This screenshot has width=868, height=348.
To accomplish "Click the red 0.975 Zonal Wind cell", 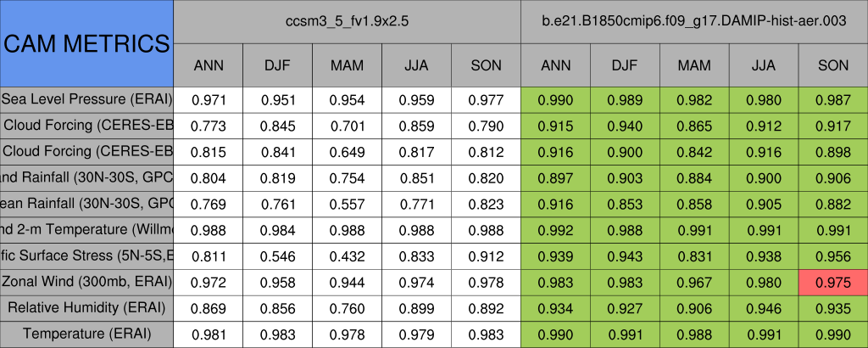I will [x=833, y=282].
